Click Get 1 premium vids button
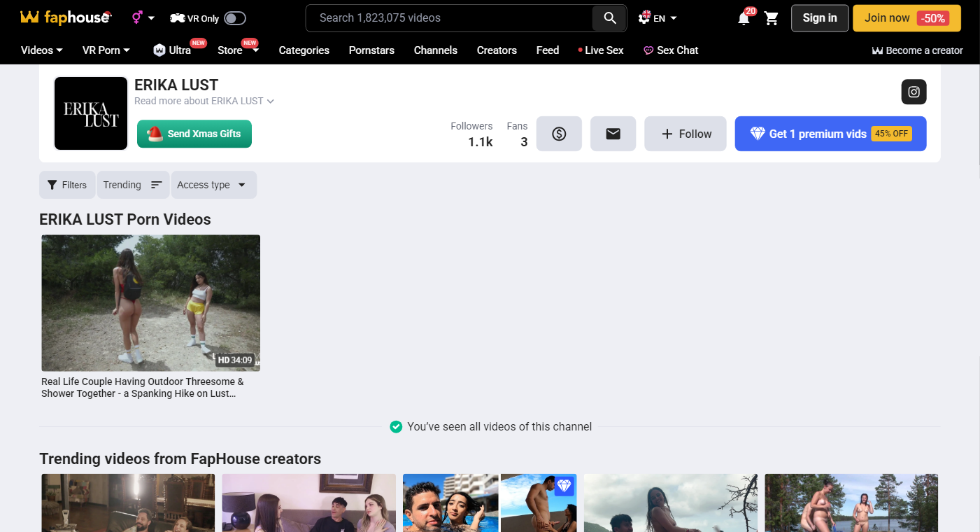980x532 pixels. coord(830,134)
